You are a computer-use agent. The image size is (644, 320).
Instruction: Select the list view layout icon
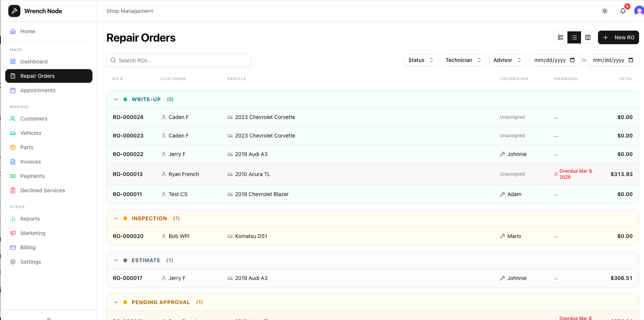point(574,37)
